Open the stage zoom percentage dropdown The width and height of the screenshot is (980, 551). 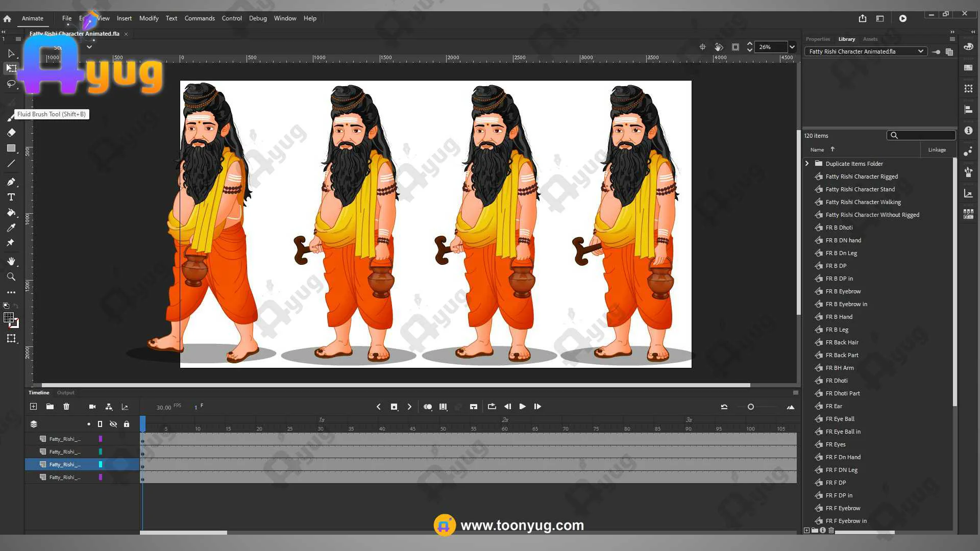[792, 47]
